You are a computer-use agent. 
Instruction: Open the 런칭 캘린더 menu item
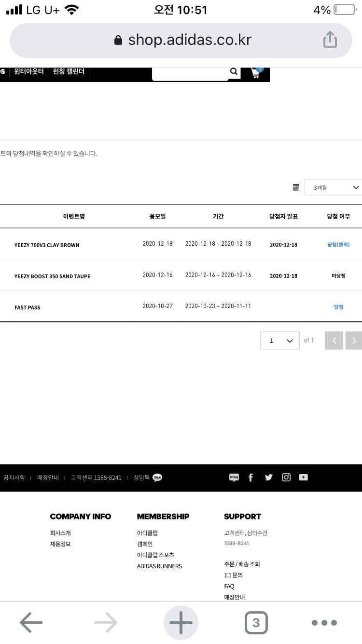pos(69,71)
